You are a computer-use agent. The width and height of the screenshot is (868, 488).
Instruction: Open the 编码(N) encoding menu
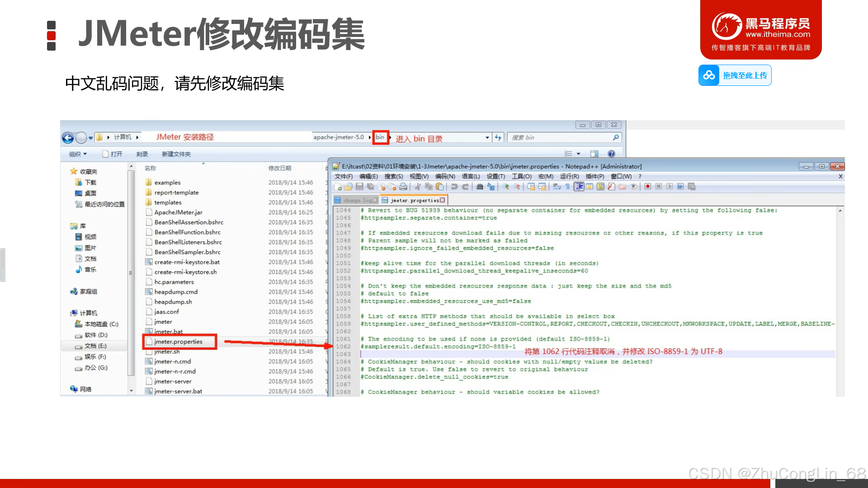[x=445, y=176]
